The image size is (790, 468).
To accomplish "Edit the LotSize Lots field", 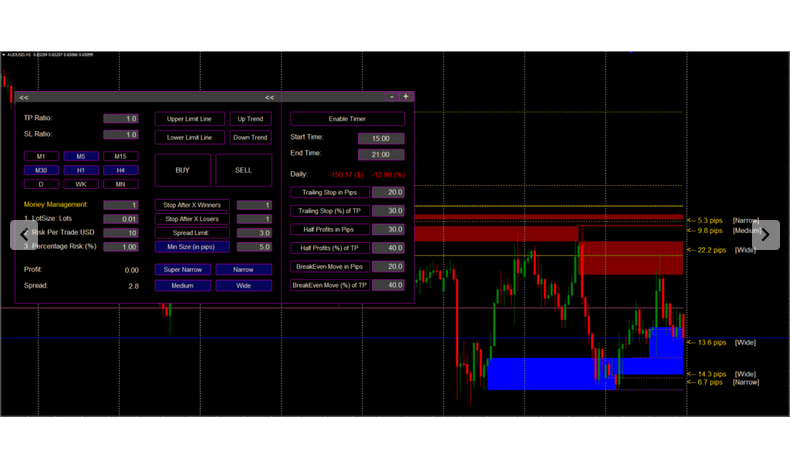I will pos(121,219).
